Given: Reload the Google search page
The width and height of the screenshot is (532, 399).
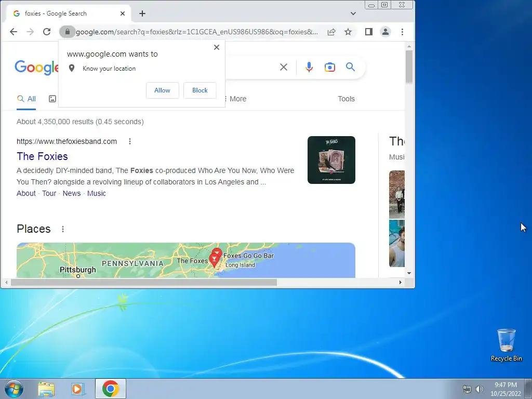Looking at the screenshot, I should tap(47, 32).
